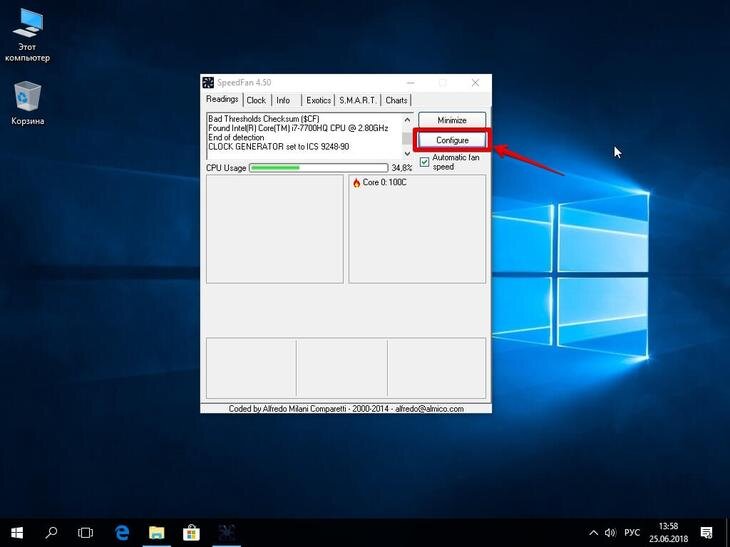This screenshot has height=547, width=730.
Task: Close the SpeedFan window
Action: (x=475, y=82)
